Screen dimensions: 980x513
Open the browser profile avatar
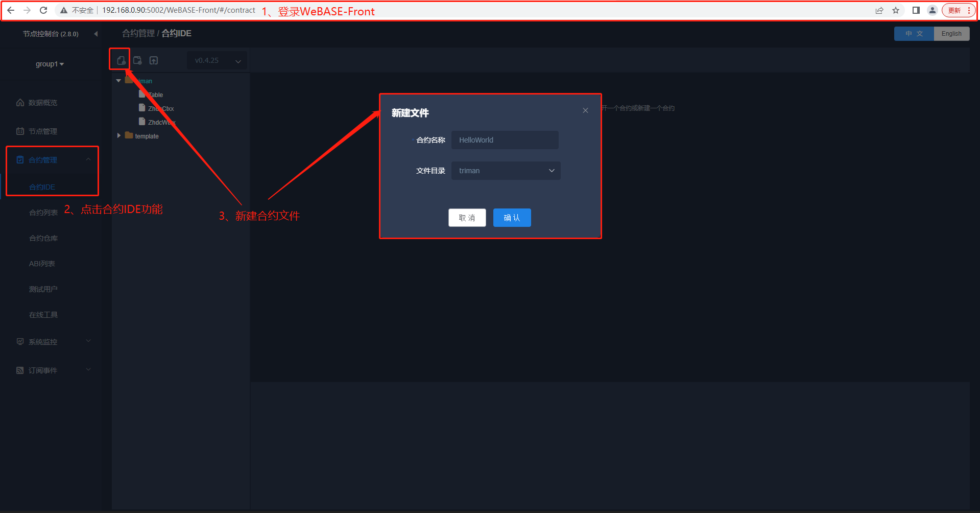(x=933, y=10)
